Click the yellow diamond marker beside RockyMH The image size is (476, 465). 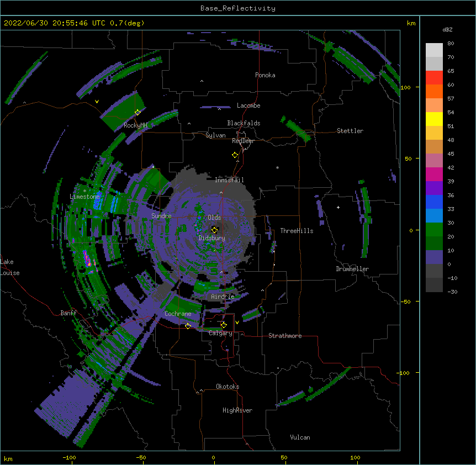point(137,113)
